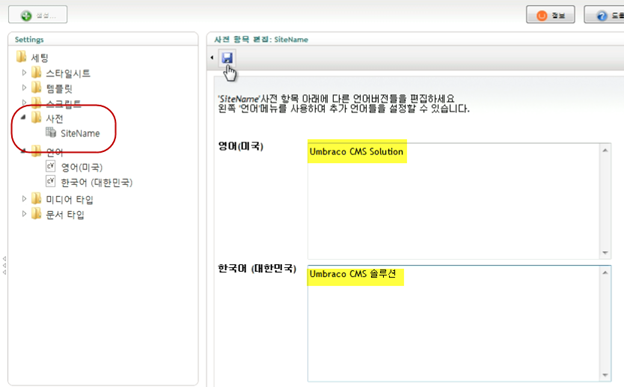
Task: Click the 세팅 folder icon
Action: point(21,57)
